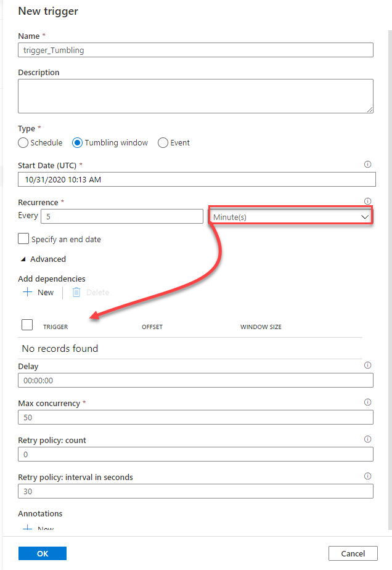Click the Delete trash icon
The width and height of the screenshot is (392, 570).
(76, 292)
